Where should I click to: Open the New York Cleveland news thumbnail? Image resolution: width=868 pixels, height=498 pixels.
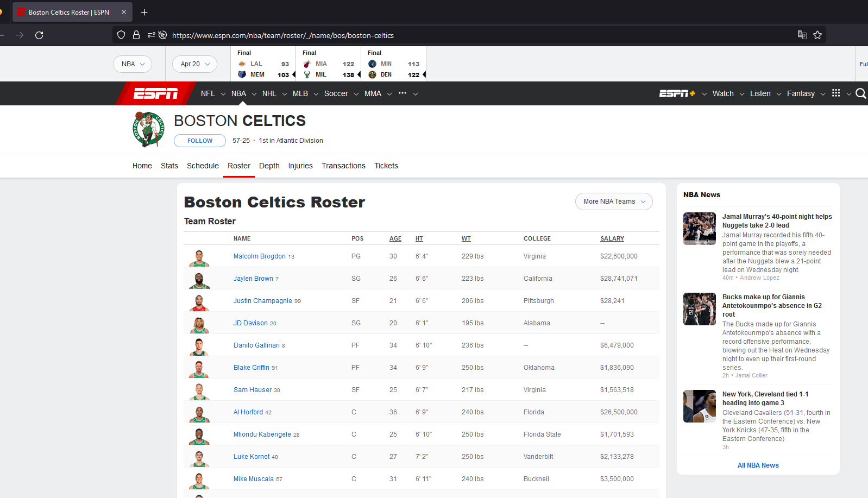[700, 406]
